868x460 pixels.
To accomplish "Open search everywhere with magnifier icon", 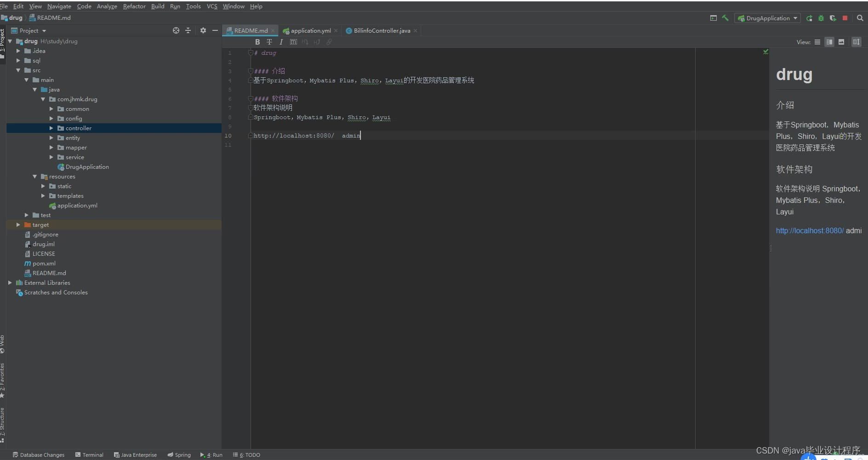I will (x=860, y=18).
